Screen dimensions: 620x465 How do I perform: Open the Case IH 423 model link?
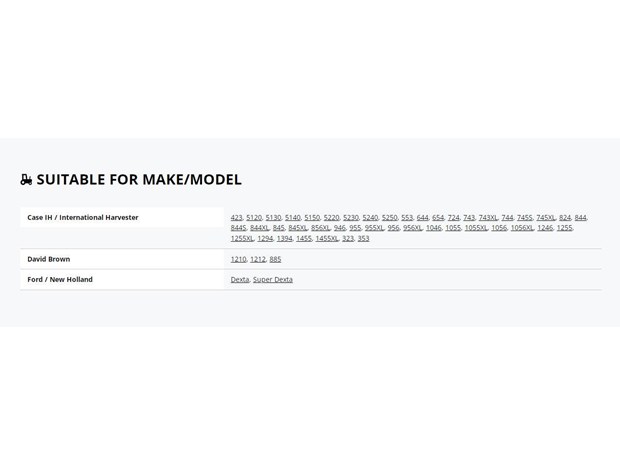click(236, 217)
